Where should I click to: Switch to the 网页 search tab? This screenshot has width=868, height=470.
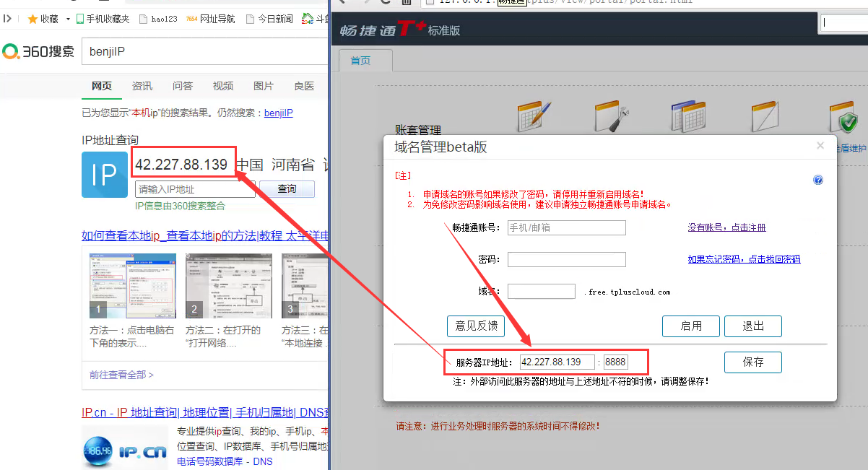click(x=102, y=86)
